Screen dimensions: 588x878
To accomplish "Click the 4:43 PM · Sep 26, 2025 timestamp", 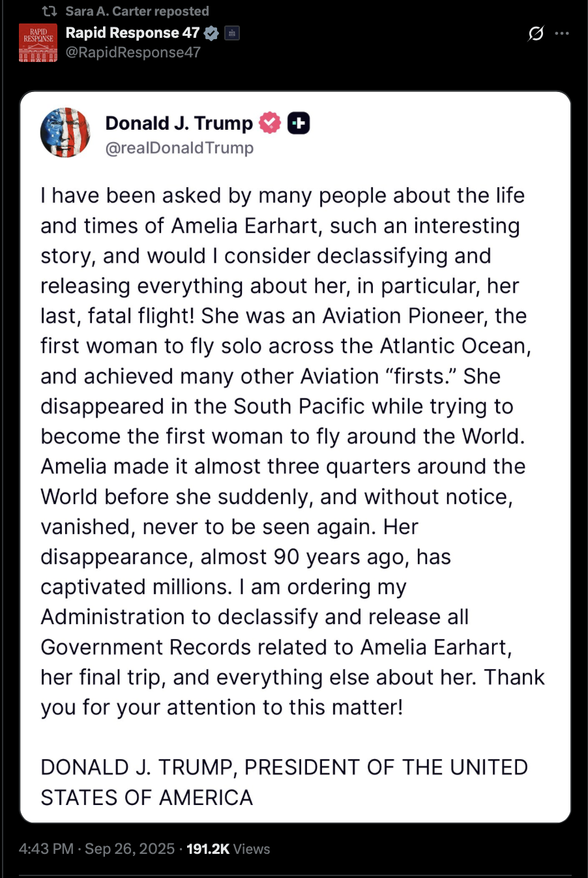I will (96, 849).
